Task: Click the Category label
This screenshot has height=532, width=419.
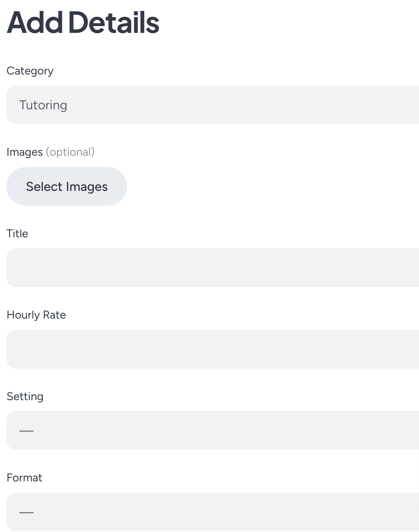Action: click(x=30, y=71)
